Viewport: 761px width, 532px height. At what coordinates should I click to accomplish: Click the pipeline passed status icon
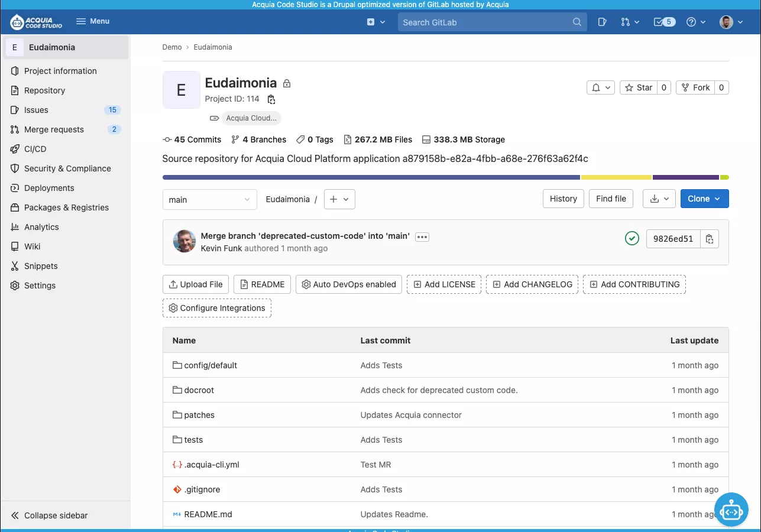632,239
